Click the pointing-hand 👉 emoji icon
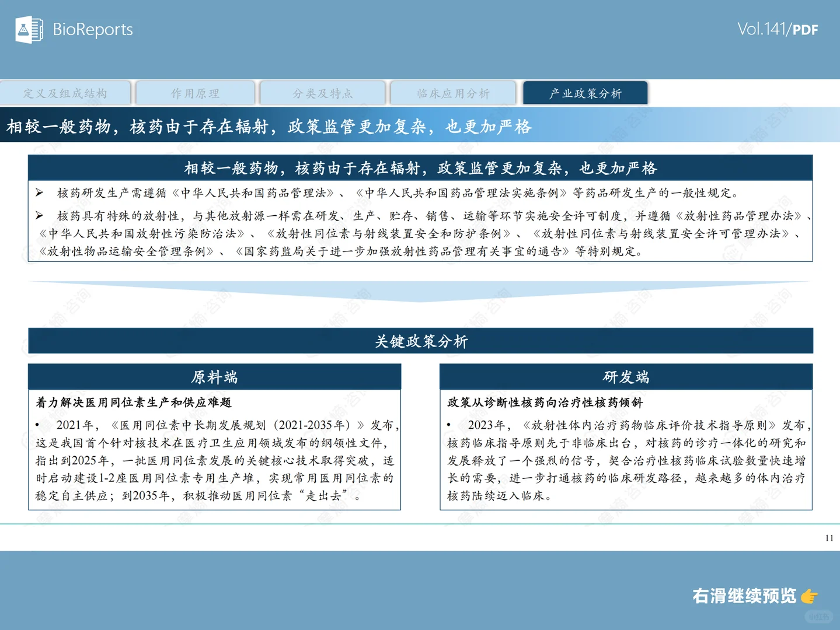840x630 pixels. [810, 596]
